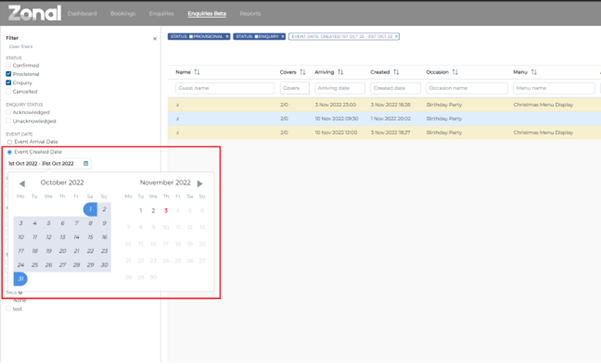This screenshot has width=601, height=364.
Task: Sort the table by Created column arrows
Action: 396,72
